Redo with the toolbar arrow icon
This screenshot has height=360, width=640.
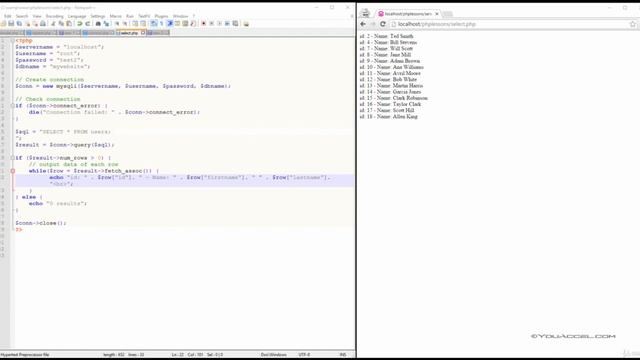87,24
